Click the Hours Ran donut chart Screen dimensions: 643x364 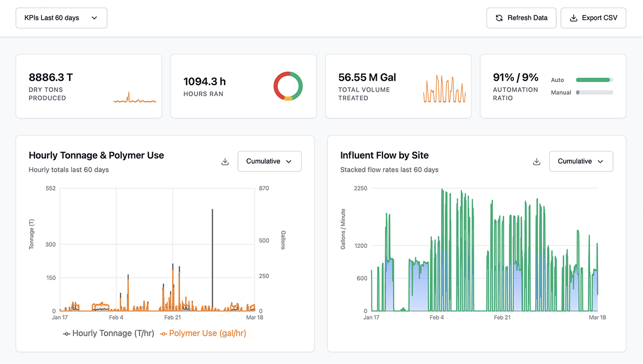point(288,86)
